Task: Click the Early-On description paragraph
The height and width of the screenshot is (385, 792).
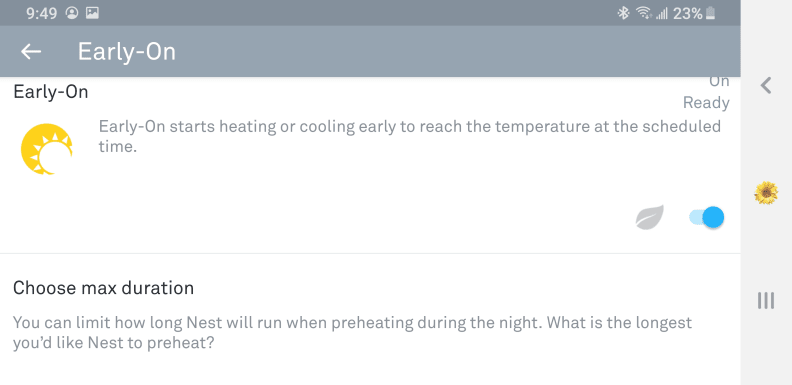Action: coord(410,136)
